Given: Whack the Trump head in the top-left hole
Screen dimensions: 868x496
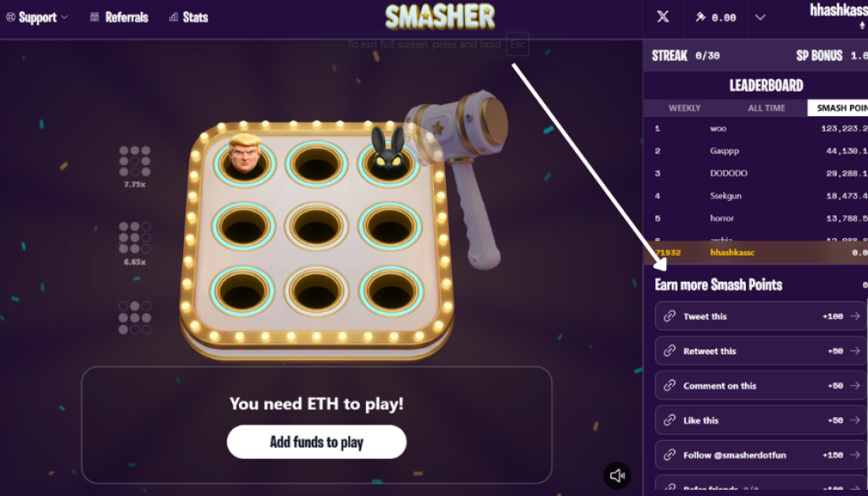Looking at the screenshot, I should [245, 154].
